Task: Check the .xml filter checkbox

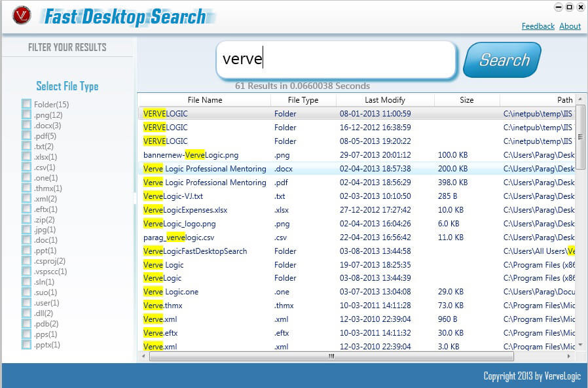Action: pos(26,198)
